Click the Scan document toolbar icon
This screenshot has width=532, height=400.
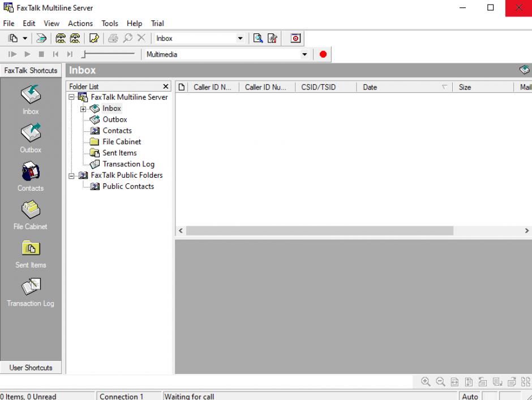pyautogui.click(x=41, y=38)
